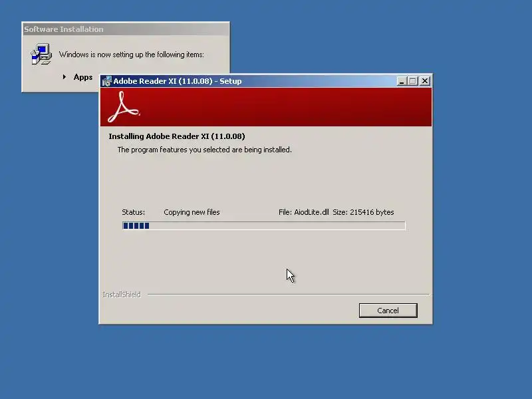Expand the Apps arrow in Software Installation

coord(64,77)
